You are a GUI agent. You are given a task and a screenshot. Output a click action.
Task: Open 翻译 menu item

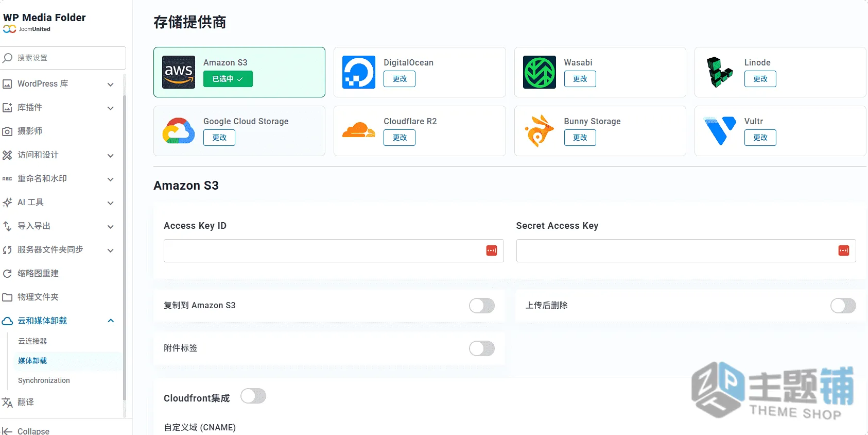[x=26, y=402]
